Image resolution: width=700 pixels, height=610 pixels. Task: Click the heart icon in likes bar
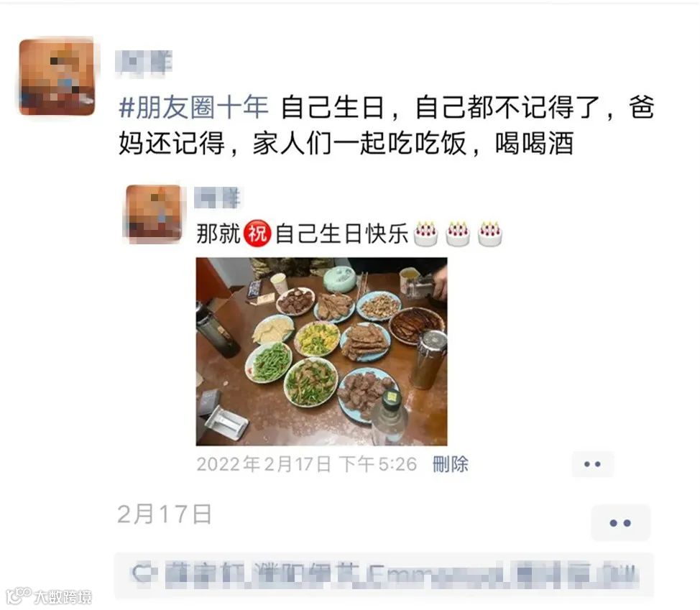click(142, 574)
